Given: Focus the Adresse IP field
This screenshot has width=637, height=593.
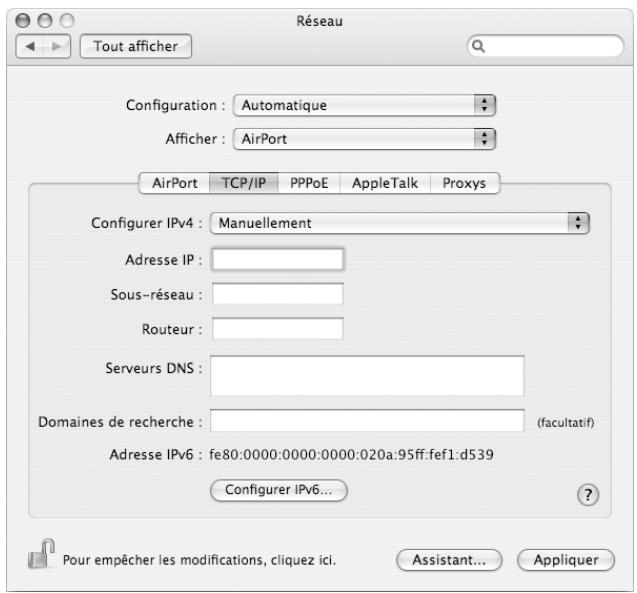Looking at the screenshot, I should point(278,260).
